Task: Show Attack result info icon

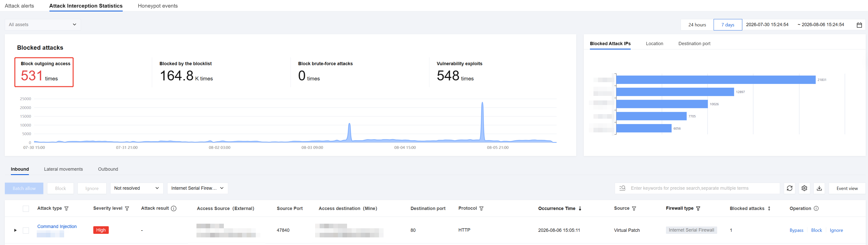Action: tap(174, 208)
